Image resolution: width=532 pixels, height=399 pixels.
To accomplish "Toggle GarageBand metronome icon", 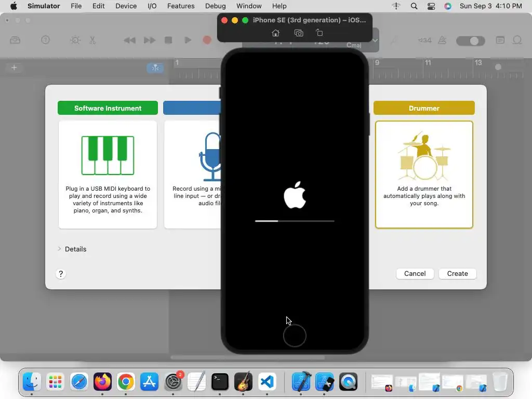I will tap(442, 41).
